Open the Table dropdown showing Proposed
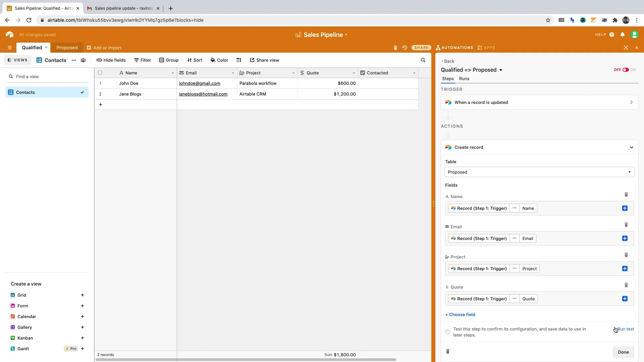Image resolution: width=644 pixels, height=362 pixels. pos(539,172)
